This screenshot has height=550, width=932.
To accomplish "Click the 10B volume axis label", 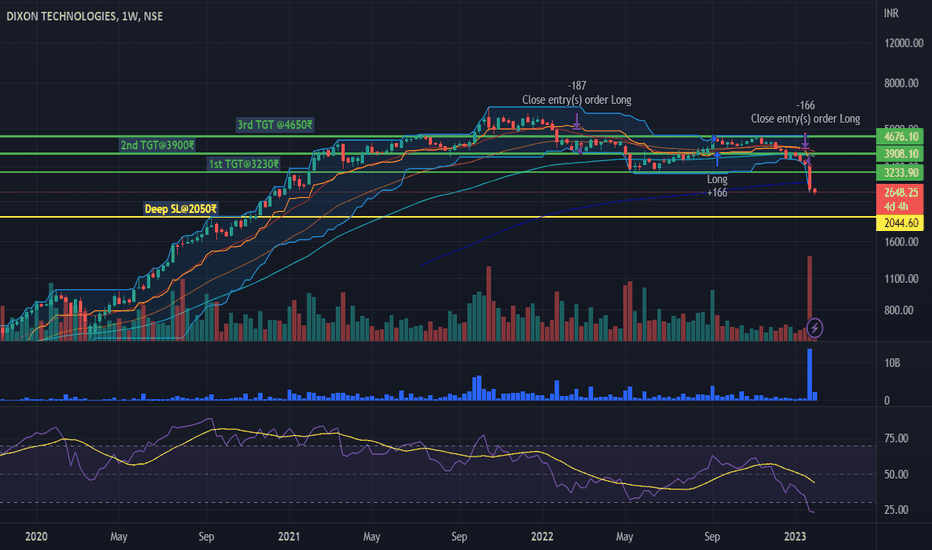I will point(892,363).
